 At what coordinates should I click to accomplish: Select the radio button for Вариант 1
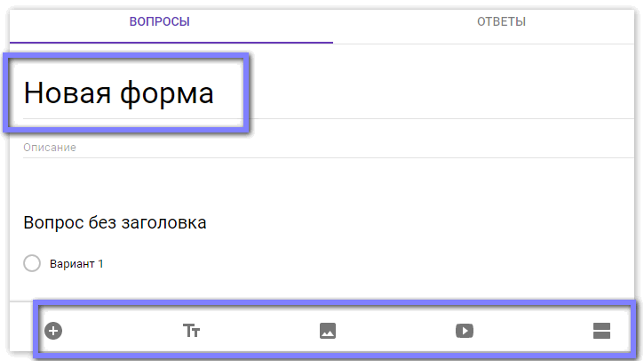(33, 263)
